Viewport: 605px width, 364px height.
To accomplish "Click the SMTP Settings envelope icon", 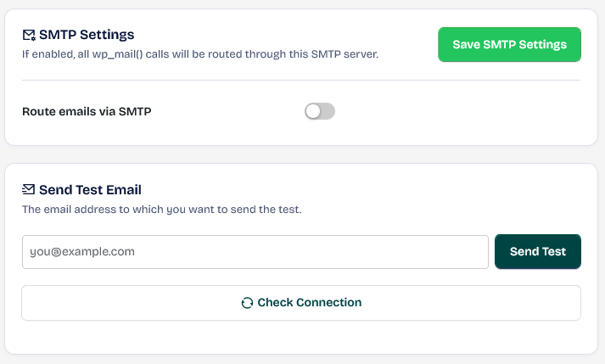I will 29,35.
